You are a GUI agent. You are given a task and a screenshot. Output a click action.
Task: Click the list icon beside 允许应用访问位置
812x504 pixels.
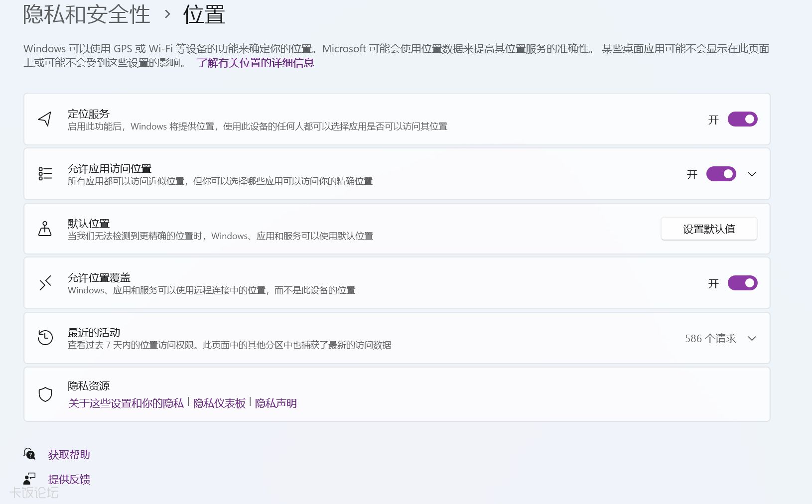click(45, 174)
